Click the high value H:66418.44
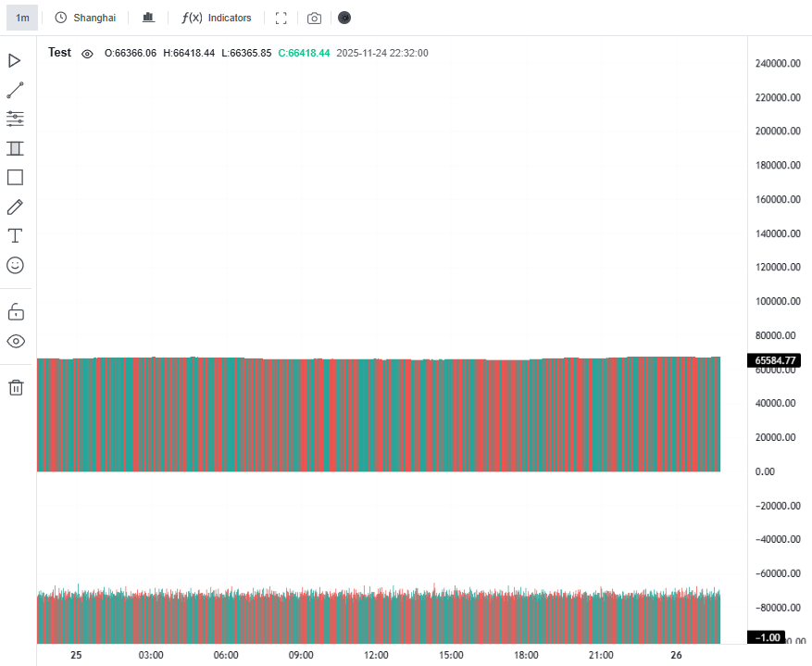 pyautogui.click(x=189, y=53)
